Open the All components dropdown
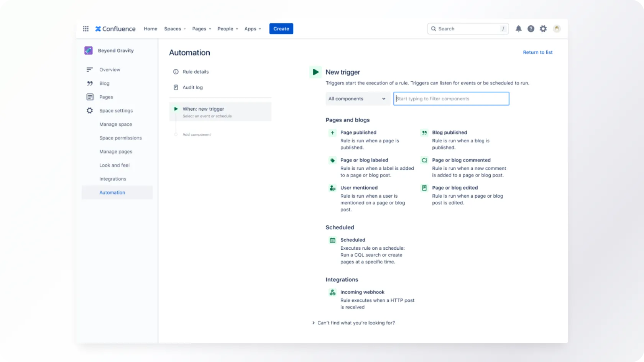644x362 pixels. [357, 99]
